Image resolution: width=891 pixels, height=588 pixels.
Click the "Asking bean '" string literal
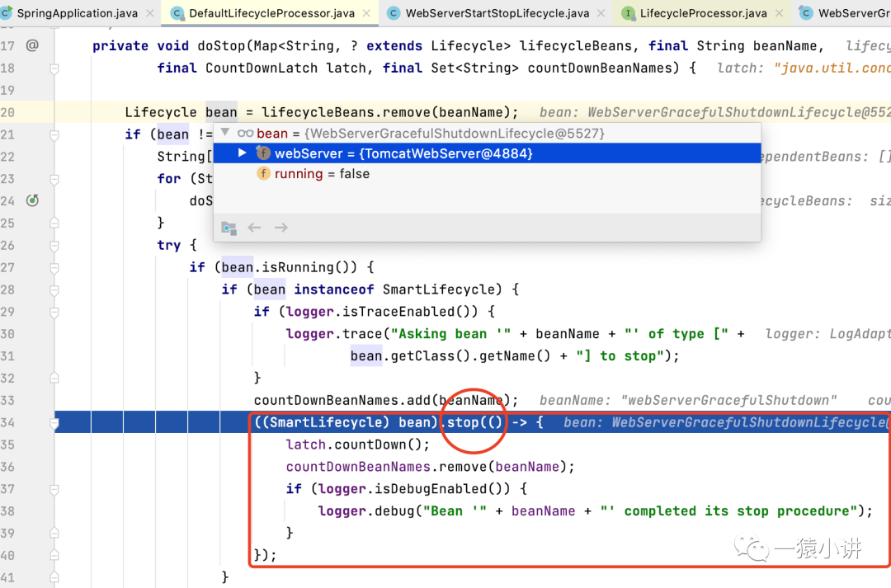click(450, 334)
